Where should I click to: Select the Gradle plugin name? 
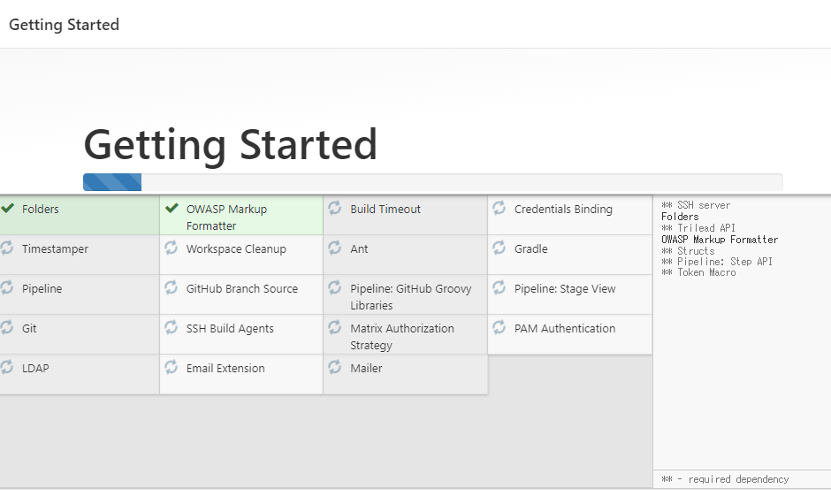point(530,248)
